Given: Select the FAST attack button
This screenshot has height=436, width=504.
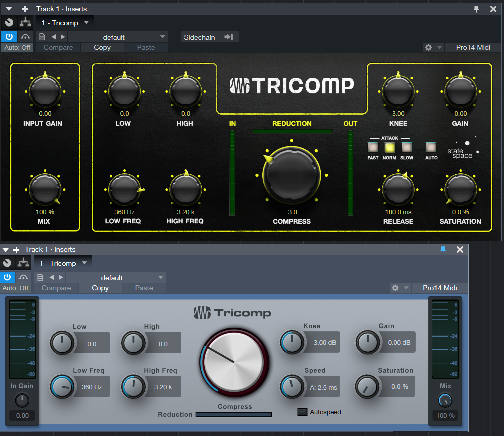Looking at the screenshot, I should coord(373,147).
